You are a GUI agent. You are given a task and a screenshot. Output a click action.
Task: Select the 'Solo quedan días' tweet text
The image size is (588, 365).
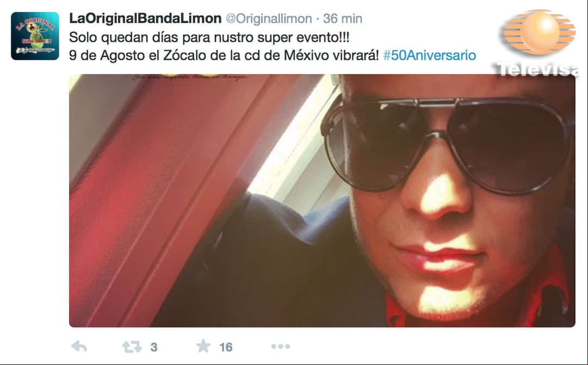209,38
